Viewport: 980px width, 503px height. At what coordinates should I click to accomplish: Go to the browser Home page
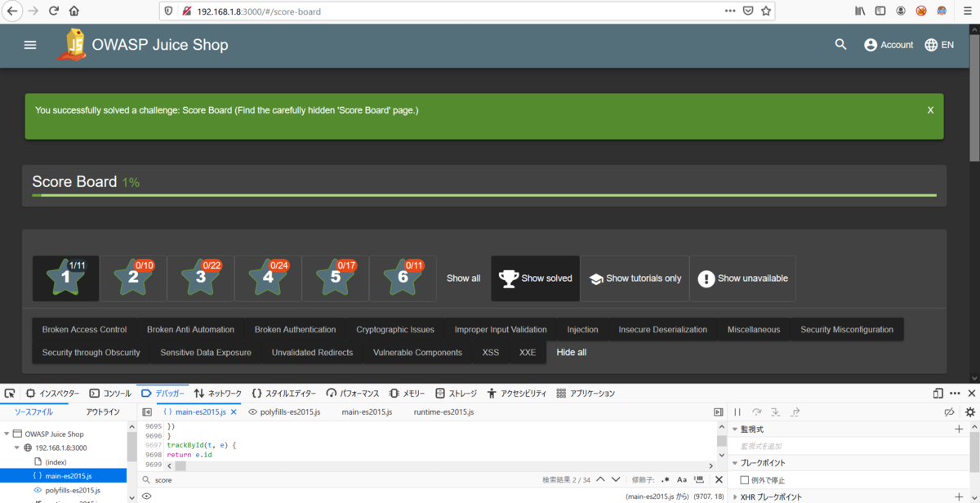(x=74, y=11)
